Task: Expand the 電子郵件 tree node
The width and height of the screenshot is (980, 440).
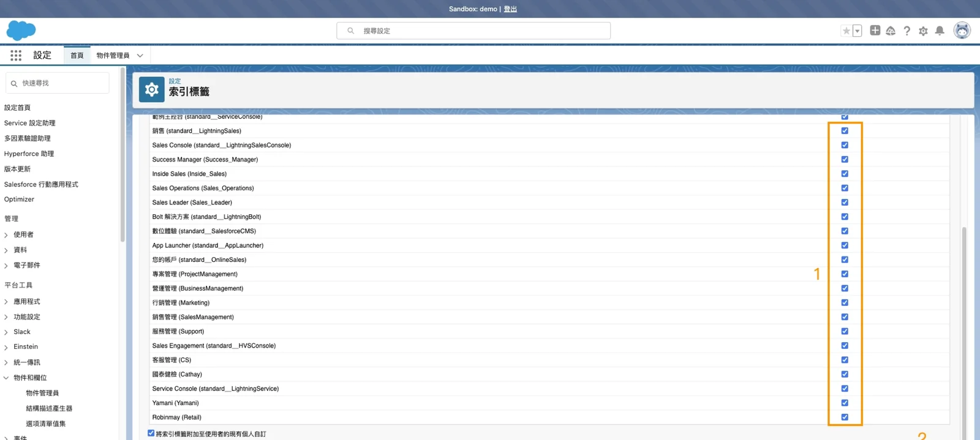Action: click(6, 266)
